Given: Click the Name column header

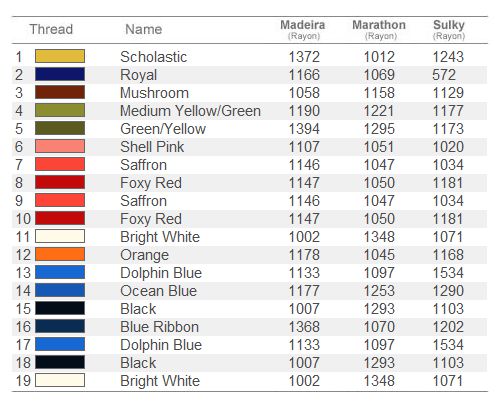Looking at the screenshot, I should click(x=144, y=29).
